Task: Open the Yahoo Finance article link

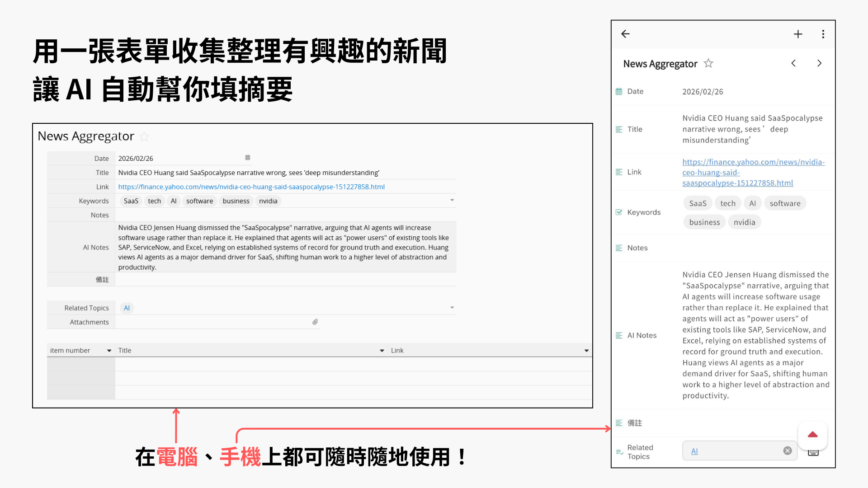Action: pyautogui.click(x=251, y=187)
